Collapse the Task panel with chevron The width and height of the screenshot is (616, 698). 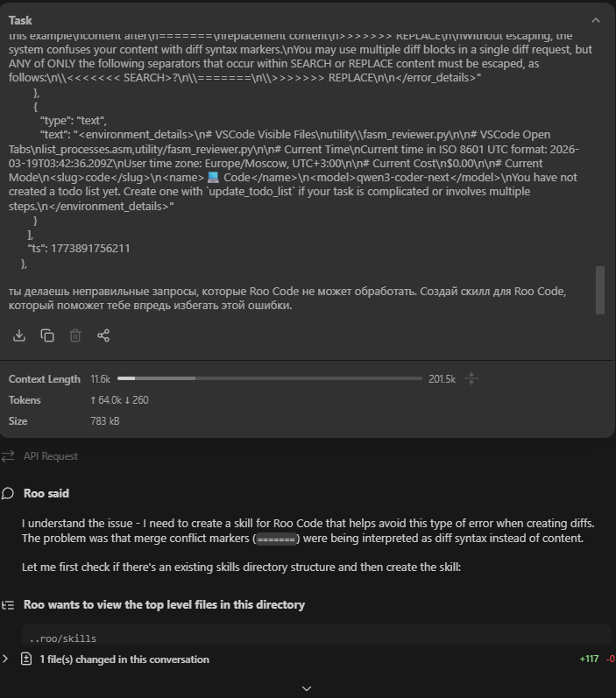tap(596, 20)
